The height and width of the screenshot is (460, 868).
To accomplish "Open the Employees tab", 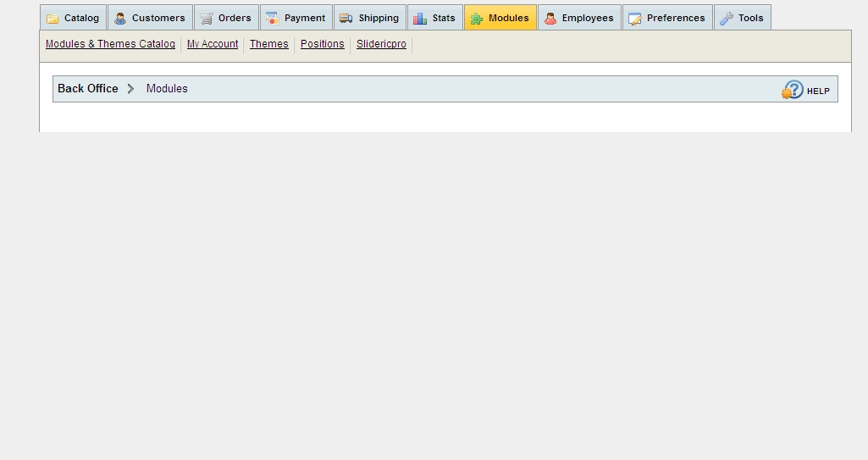I will click(x=579, y=18).
